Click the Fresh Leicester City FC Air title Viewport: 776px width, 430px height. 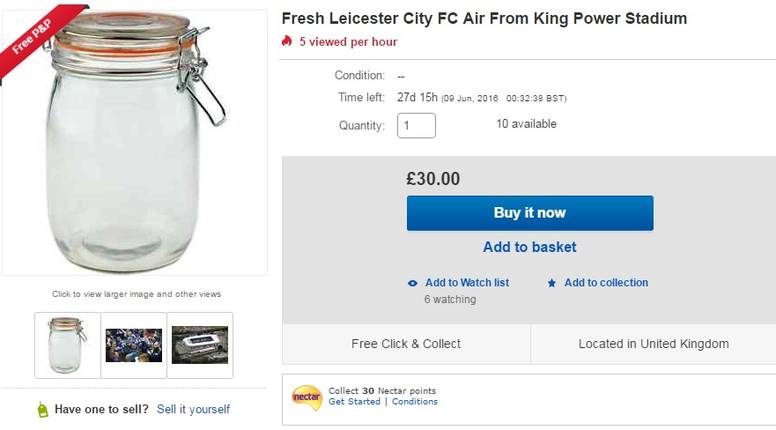[x=484, y=18]
